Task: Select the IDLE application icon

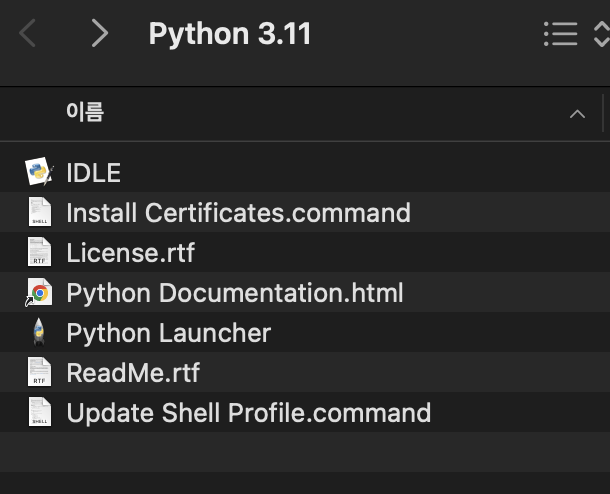Action: coord(39,172)
